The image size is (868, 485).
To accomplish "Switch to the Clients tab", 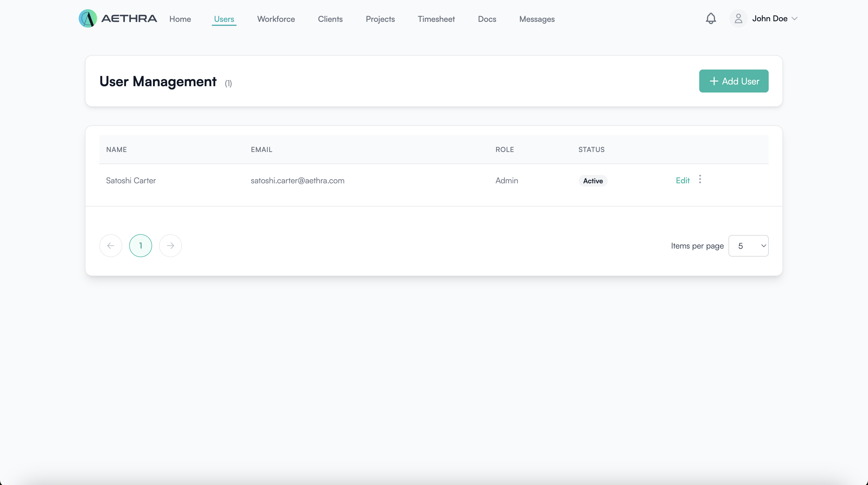I will pos(330,19).
